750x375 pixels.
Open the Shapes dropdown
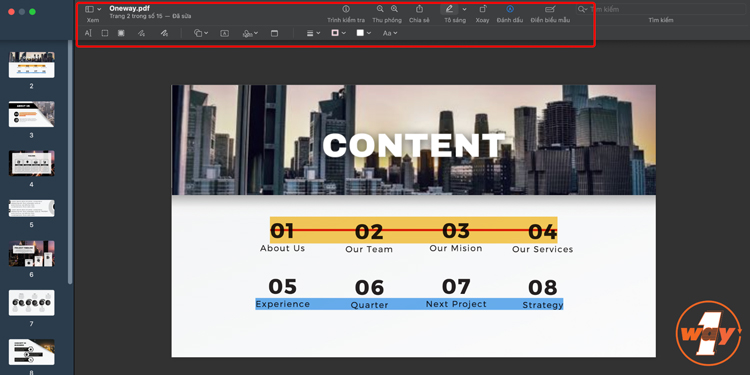click(201, 33)
